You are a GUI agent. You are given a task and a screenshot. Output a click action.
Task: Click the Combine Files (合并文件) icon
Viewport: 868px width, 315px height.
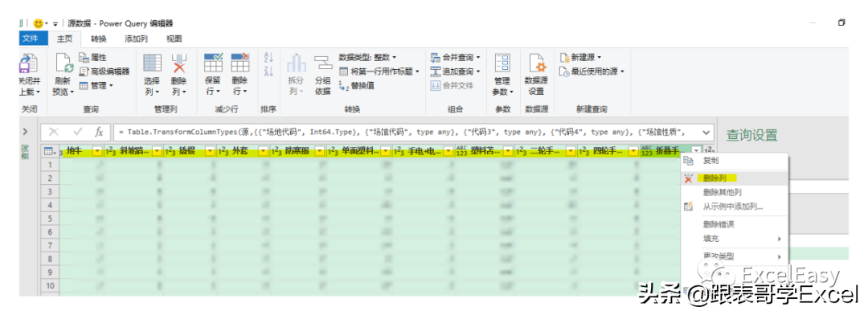pos(436,85)
